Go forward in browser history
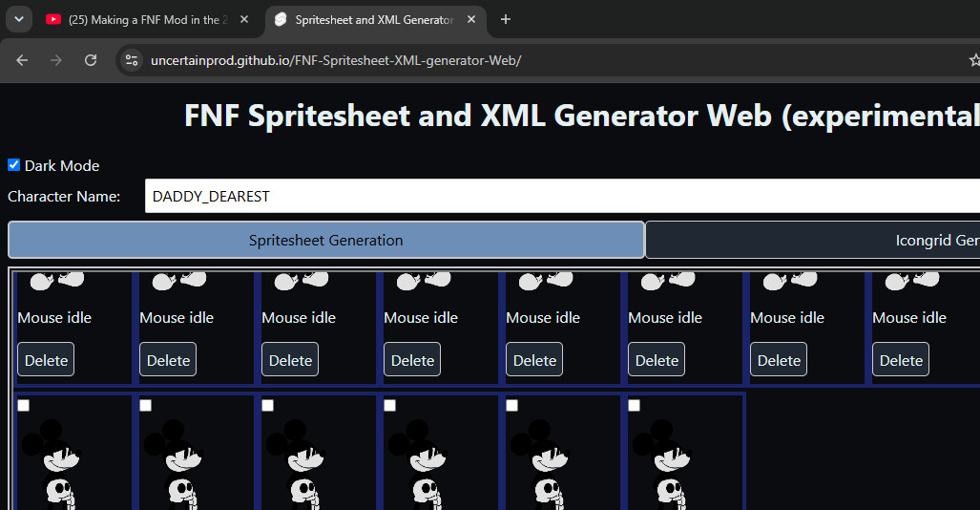This screenshot has width=980, height=510. point(56,60)
